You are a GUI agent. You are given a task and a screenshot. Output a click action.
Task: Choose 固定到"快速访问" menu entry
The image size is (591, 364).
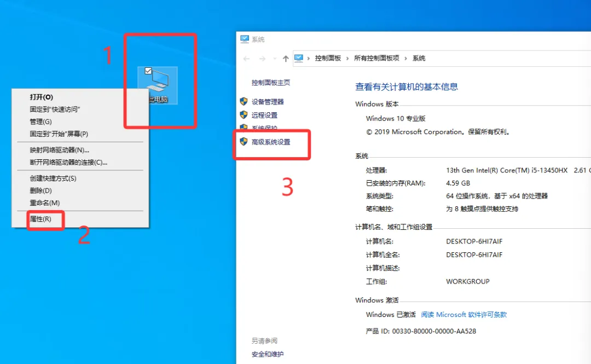coord(80,109)
